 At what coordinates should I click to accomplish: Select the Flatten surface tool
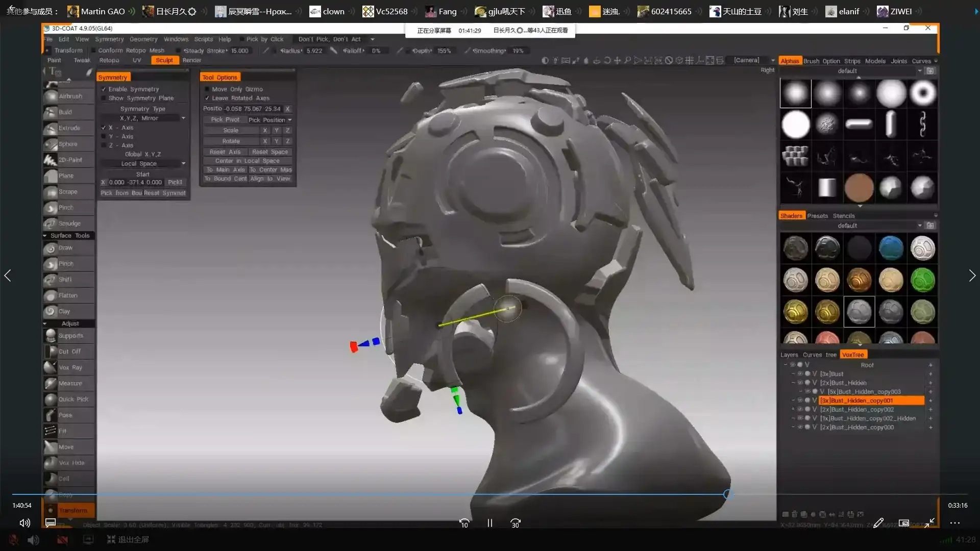[x=68, y=295]
